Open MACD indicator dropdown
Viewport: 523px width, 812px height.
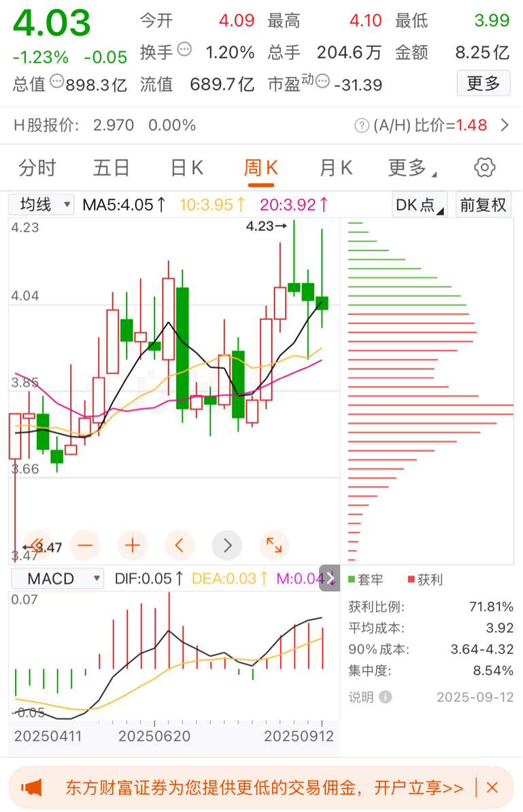[x=58, y=579]
